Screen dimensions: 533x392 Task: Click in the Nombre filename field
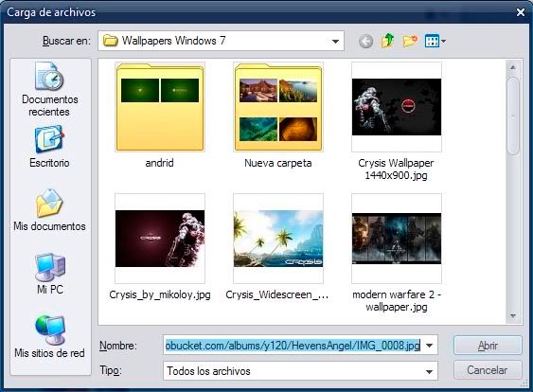[x=293, y=346]
